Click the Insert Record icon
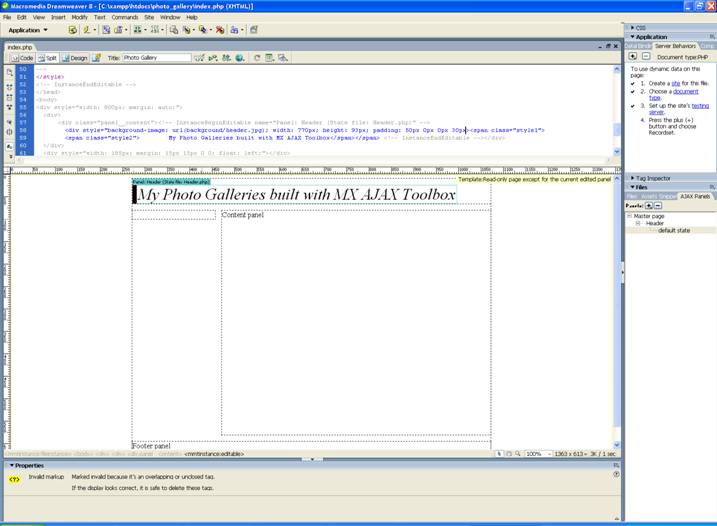This screenshot has height=526, width=717. tap(187, 30)
